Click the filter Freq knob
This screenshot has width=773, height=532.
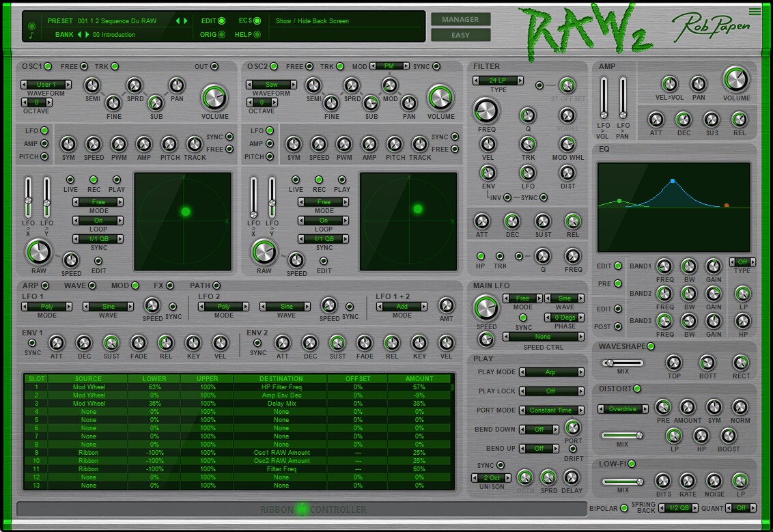[486, 111]
